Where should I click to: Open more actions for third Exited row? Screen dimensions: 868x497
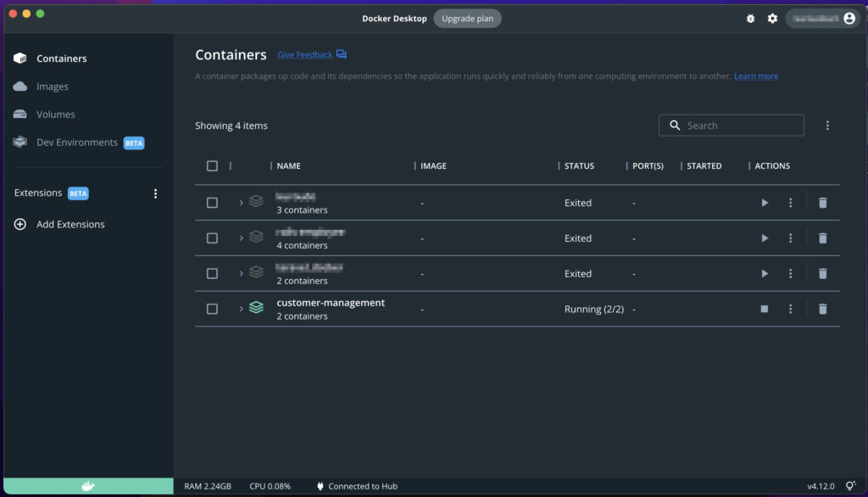click(x=790, y=274)
